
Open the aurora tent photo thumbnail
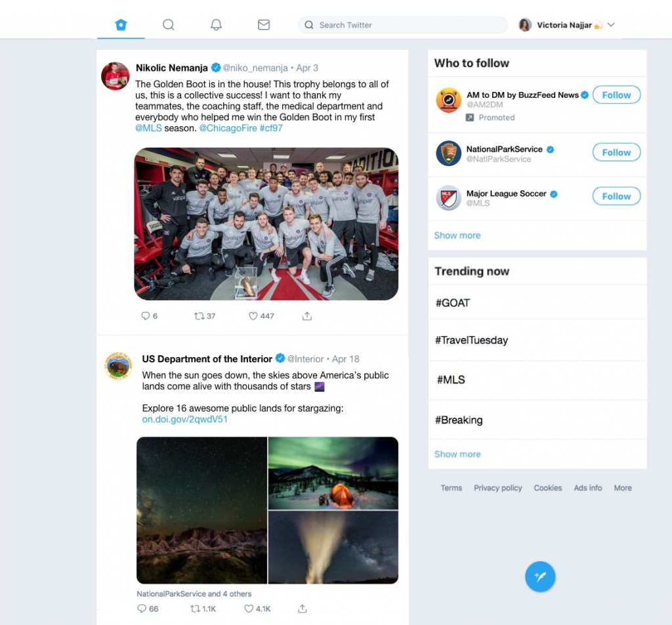333,473
